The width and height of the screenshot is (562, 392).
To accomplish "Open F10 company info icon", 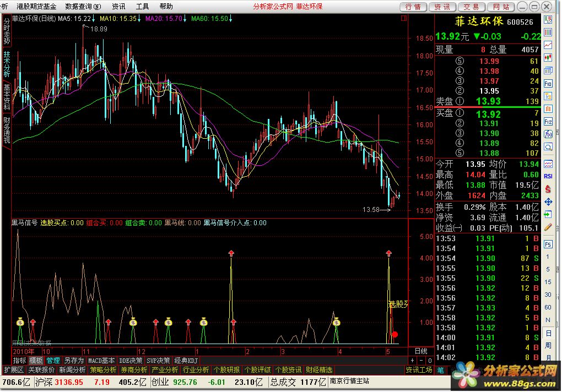I will (x=548, y=84).
